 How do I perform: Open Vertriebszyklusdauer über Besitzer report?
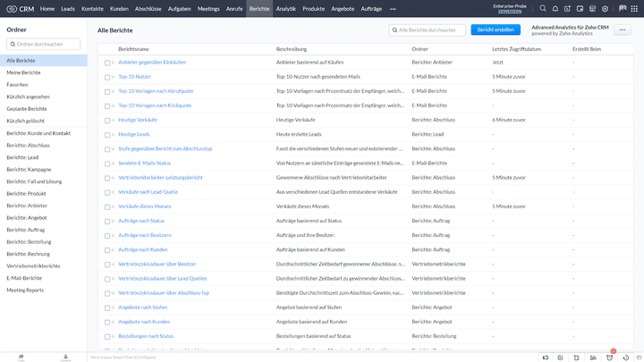coord(157,264)
